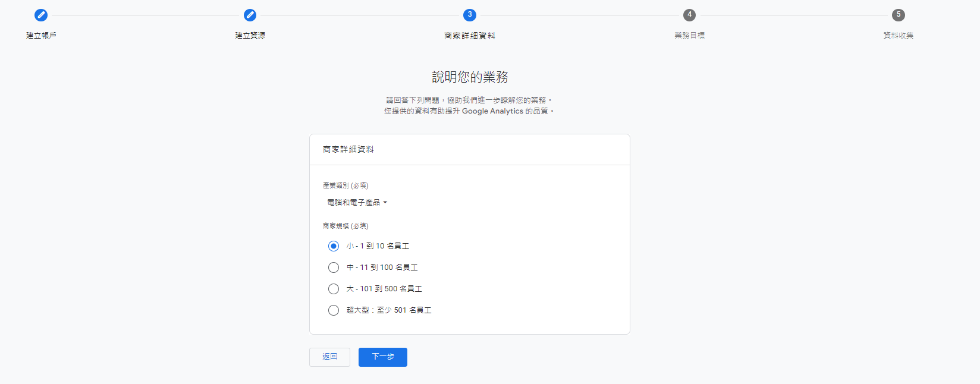Pick the 超大型 至少 501 名員工 radio button
980x384 pixels.
click(334, 310)
